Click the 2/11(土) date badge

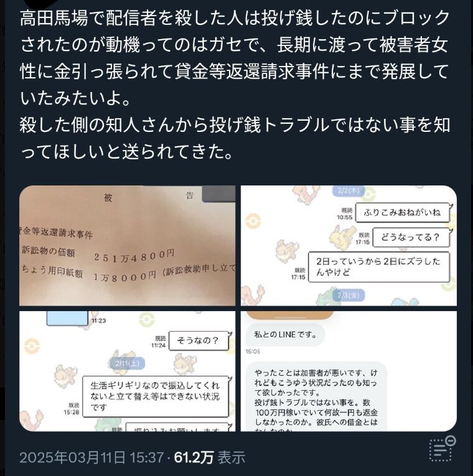(x=127, y=363)
